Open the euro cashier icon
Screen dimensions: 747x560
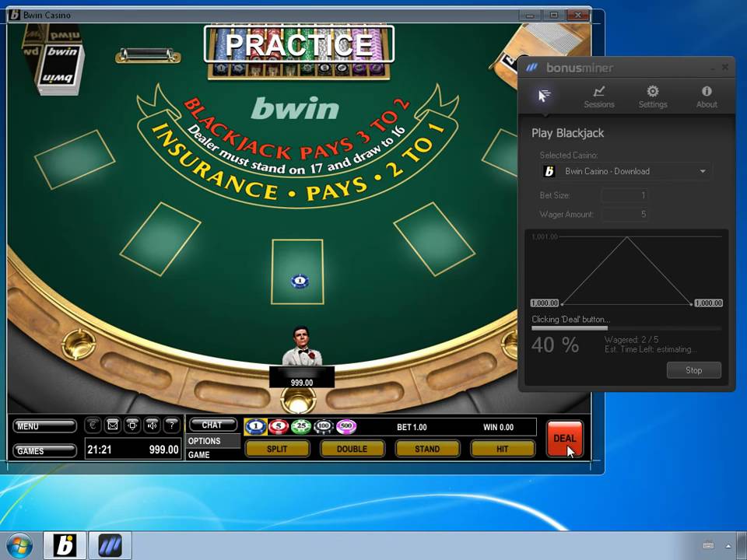[93, 425]
